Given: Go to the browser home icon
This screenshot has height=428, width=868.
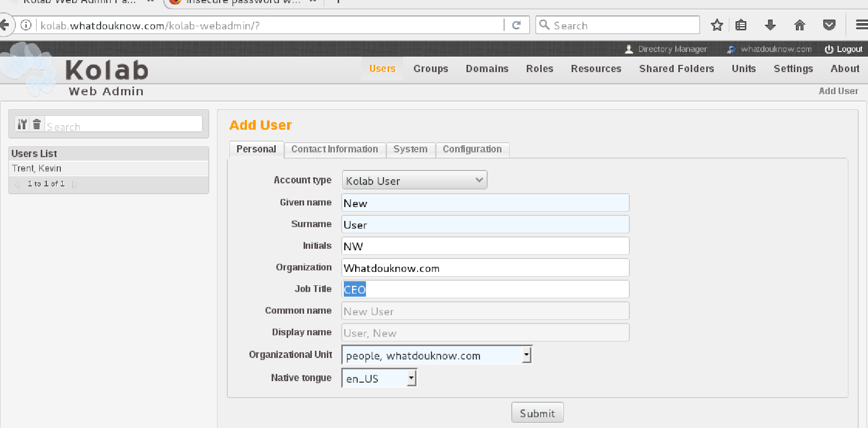Looking at the screenshot, I should pos(799,25).
